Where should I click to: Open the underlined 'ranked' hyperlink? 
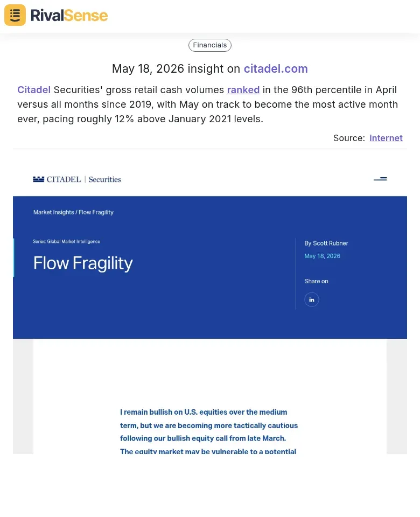point(243,90)
